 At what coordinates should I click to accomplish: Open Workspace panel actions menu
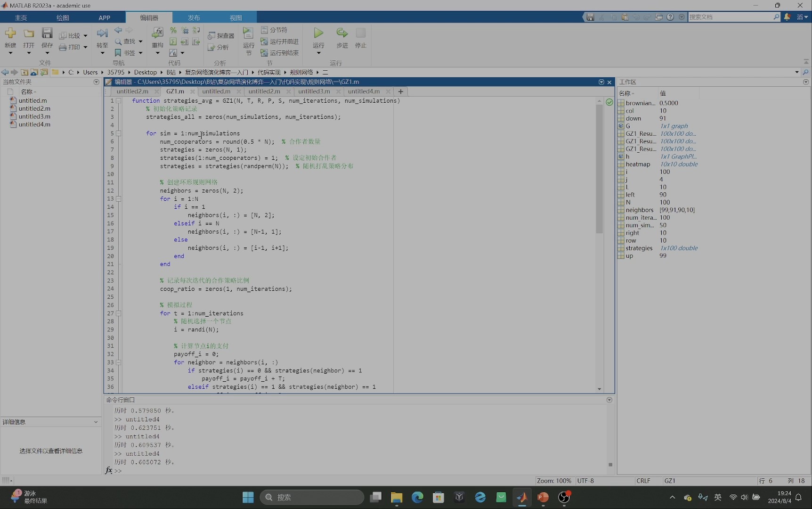pyautogui.click(x=806, y=82)
